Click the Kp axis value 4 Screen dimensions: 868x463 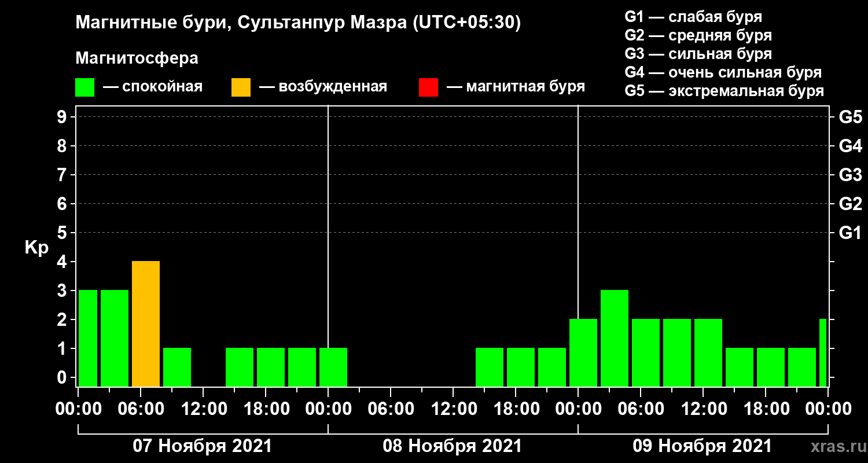point(63,262)
